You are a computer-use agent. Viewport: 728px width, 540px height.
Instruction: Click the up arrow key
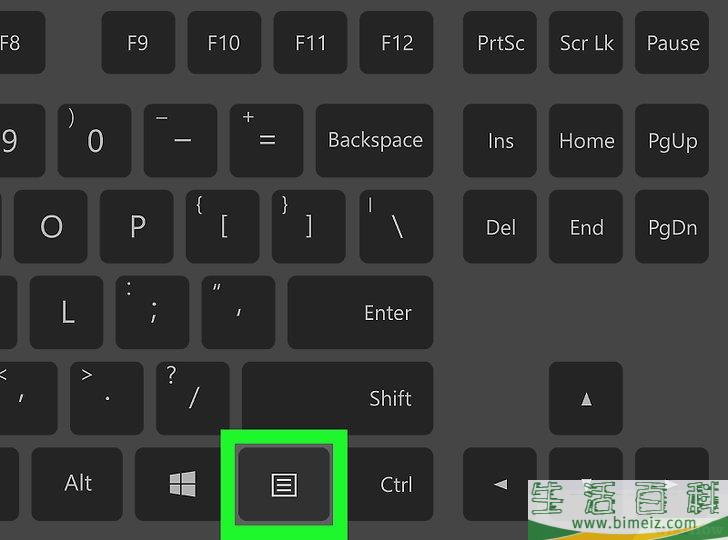pos(586,398)
